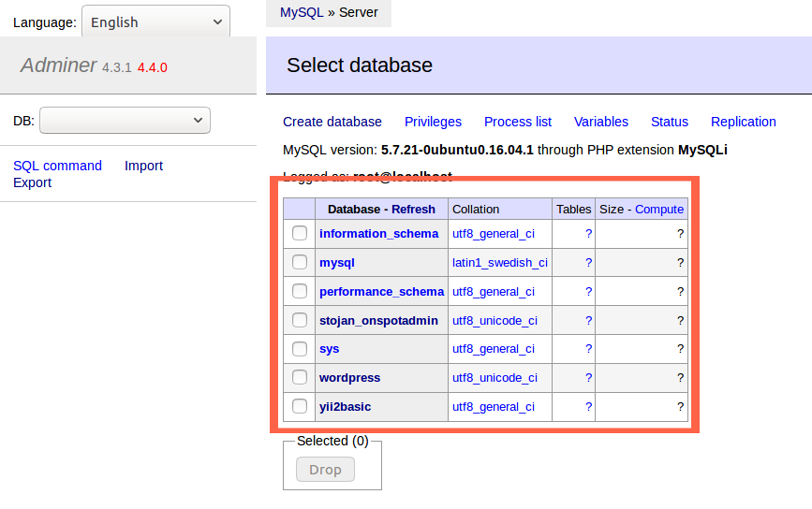Viewport: 812px width, 509px height.
Task: Click the 4.4.0 version update link
Action: 153,67
